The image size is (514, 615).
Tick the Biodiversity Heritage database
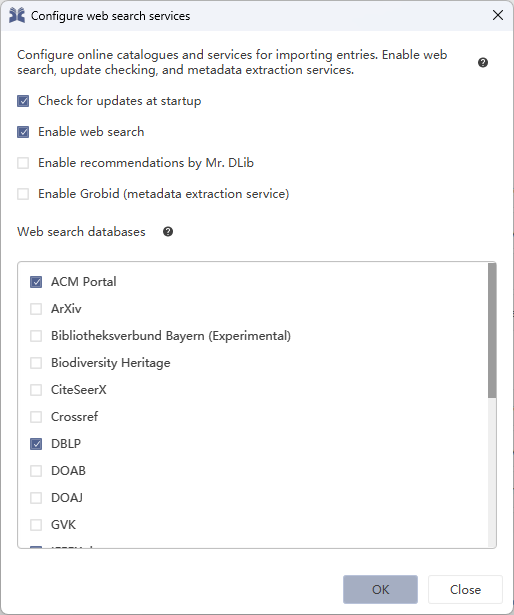pos(36,363)
